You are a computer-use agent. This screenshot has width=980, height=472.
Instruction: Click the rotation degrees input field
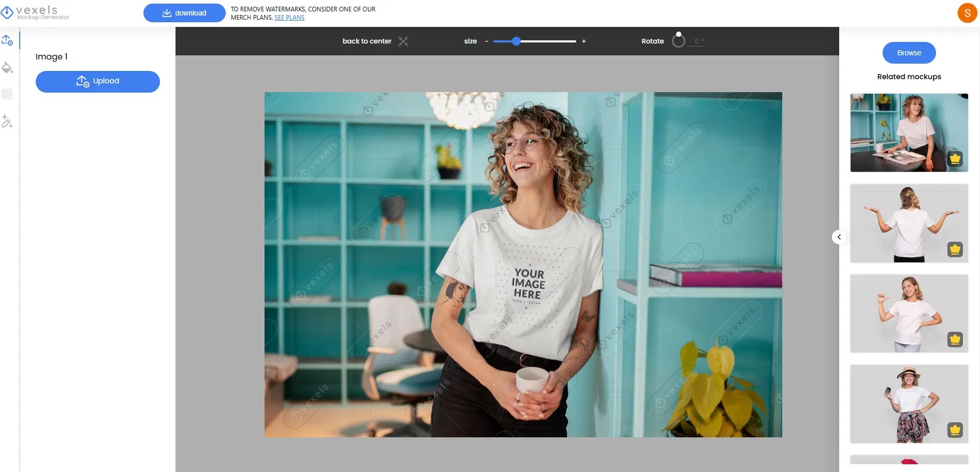(x=697, y=41)
